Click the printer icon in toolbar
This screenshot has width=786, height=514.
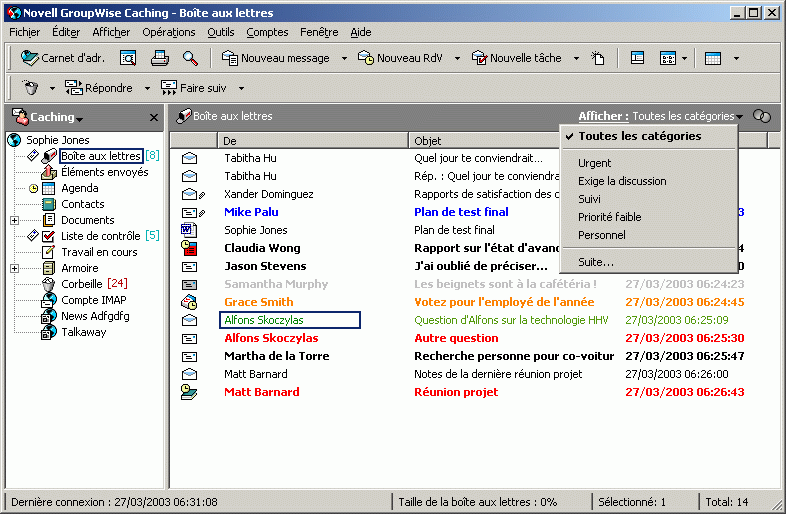pos(160,58)
